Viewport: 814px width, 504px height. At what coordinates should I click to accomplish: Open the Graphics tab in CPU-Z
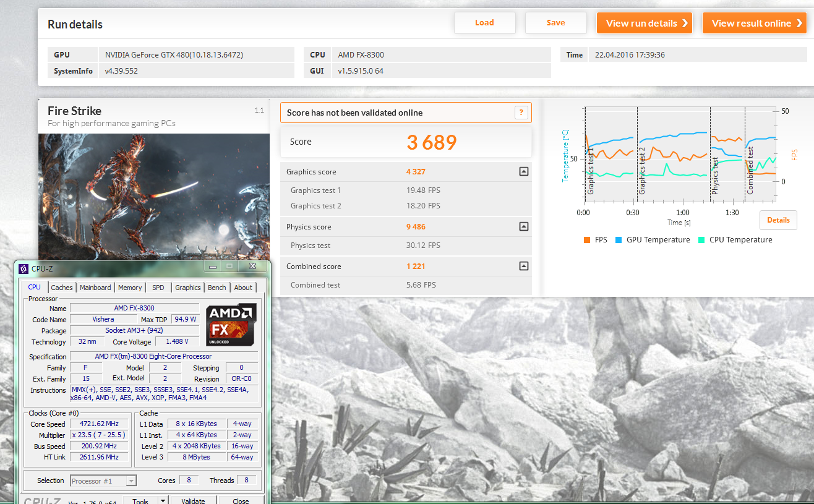pos(188,288)
